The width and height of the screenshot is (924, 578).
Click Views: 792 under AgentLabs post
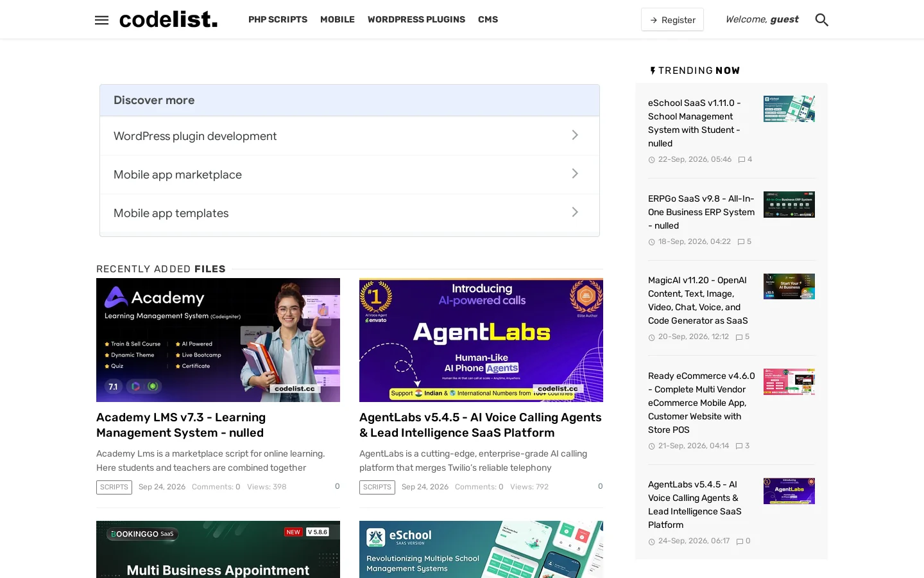[x=529, y=487]
